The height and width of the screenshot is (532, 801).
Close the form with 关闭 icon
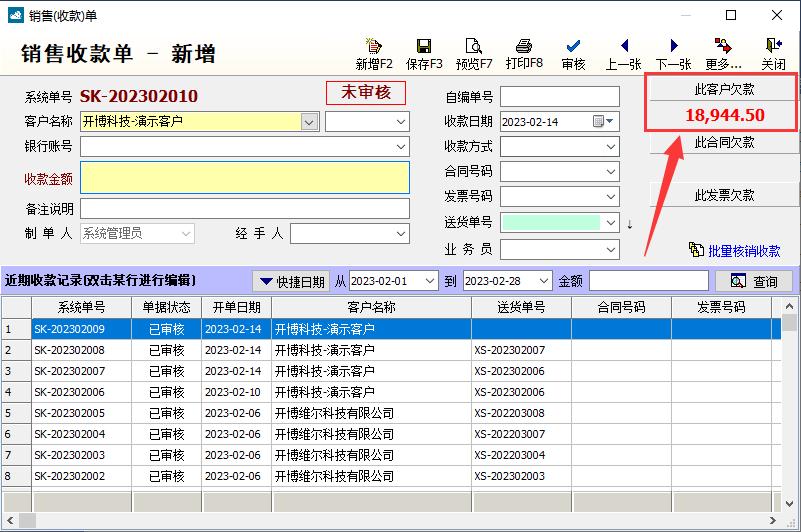point(773,54)
